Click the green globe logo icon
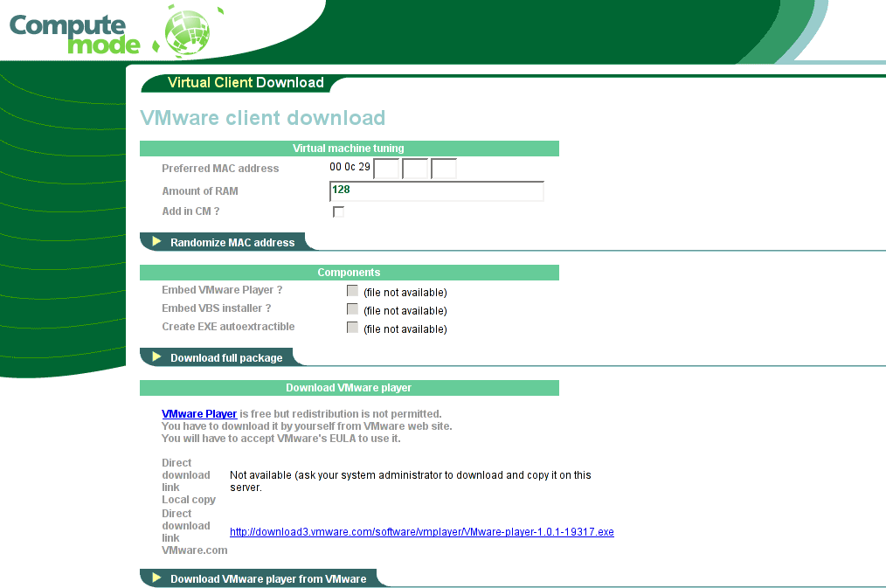 coord(187,32)
